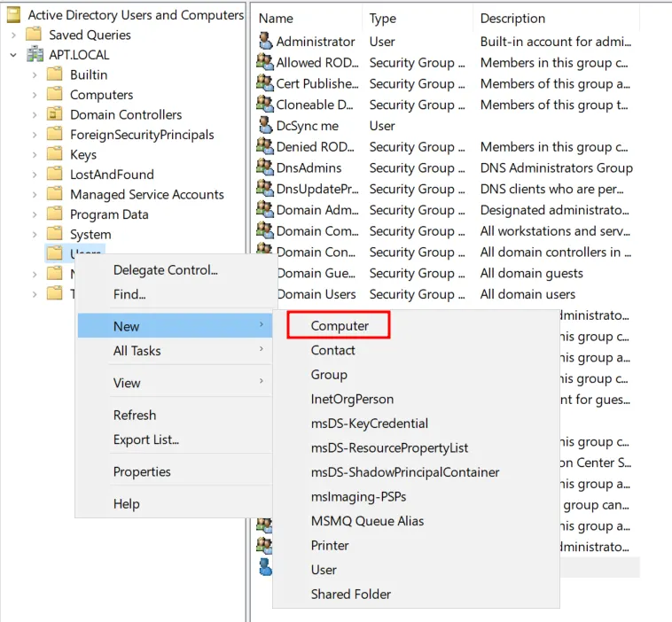Expand the Managed Service Accounts node
The image size is (672, 622).
[35, 194]
